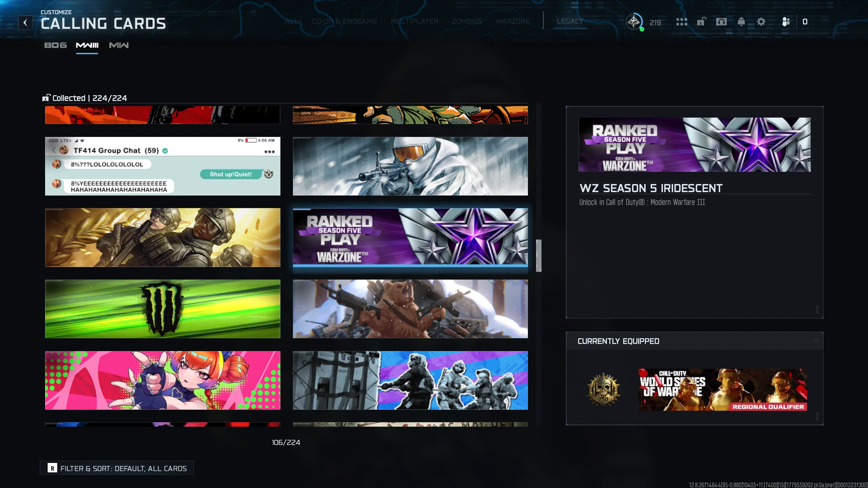The width and height of the screenshot is (868, 488).
Task: Open the settings gear
Action: (761, 22)
